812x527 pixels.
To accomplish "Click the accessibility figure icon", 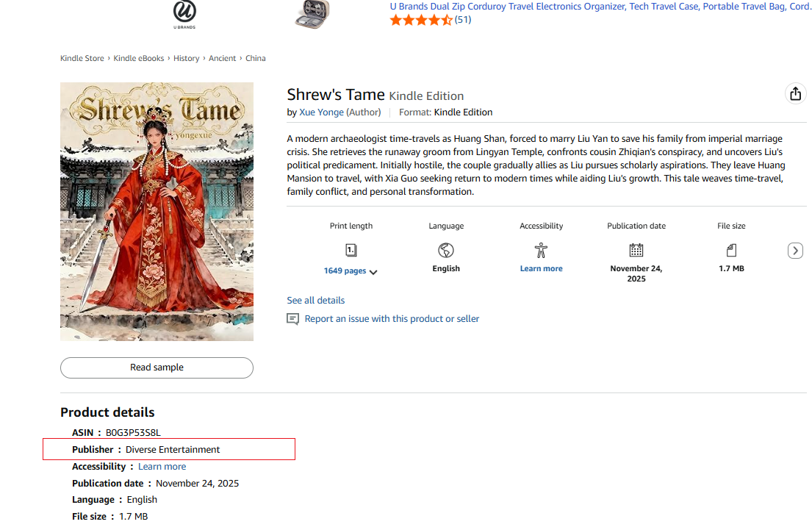I will [x=542, y=250].
